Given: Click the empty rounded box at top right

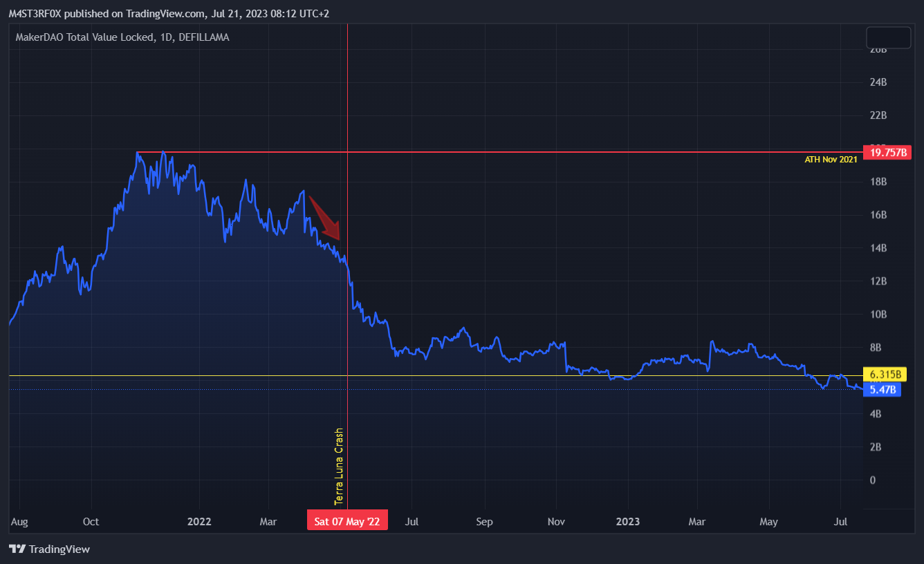Looking at the screenshot, I should 889,38.
